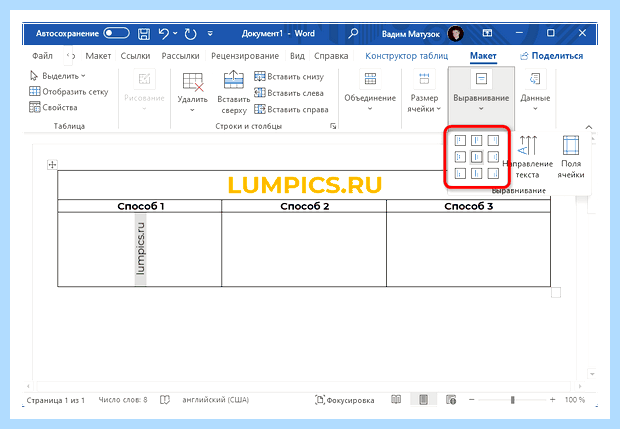The height and width of the screenshot is (429, 620).
Task: Click the Способ 2 cell
Action: coord(304,206)
